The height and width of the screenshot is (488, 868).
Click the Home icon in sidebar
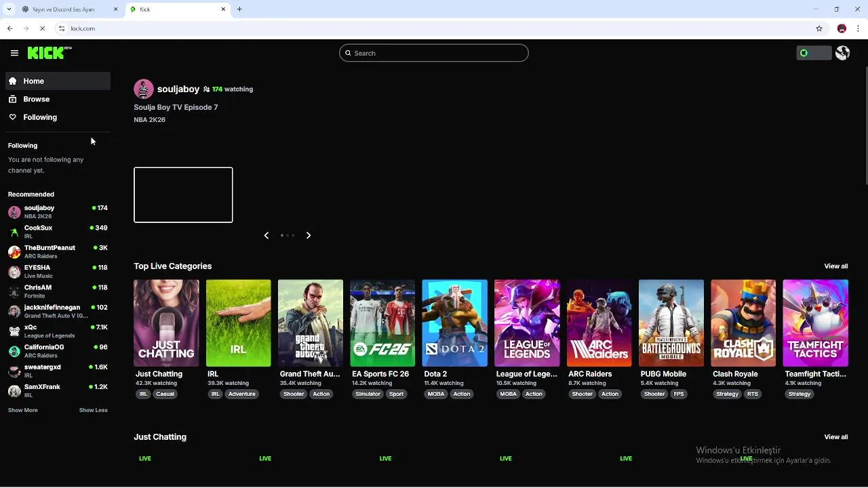tap(12, 81)
